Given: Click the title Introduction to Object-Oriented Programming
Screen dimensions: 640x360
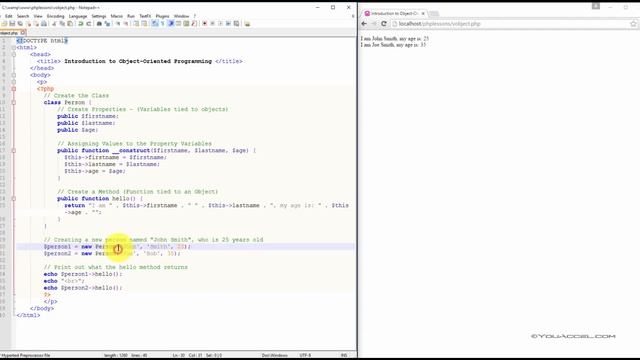Looking at the screenshot, I should click(x=138, y=61).
